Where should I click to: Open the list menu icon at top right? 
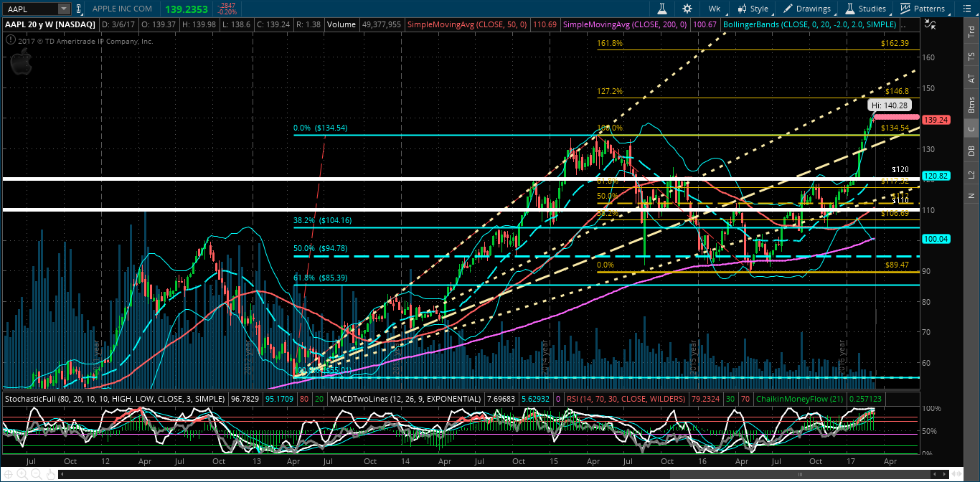(x=966, y=9)
